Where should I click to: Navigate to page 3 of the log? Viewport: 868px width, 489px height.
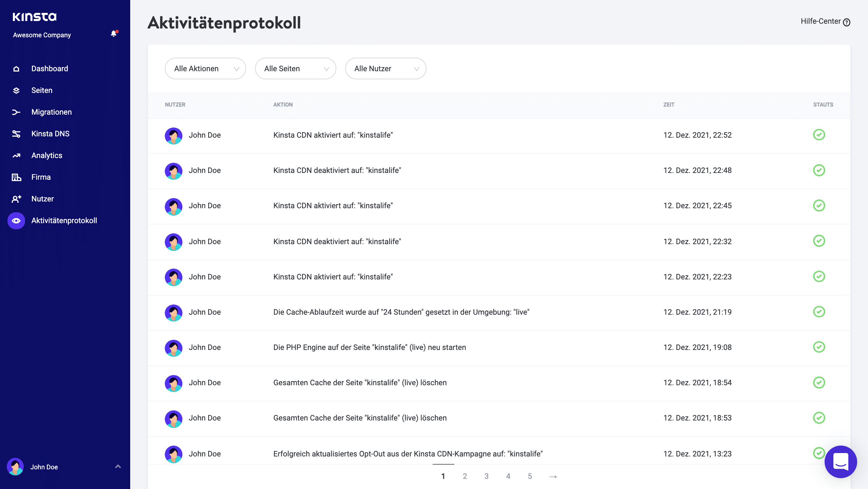(x=486, y=476)
